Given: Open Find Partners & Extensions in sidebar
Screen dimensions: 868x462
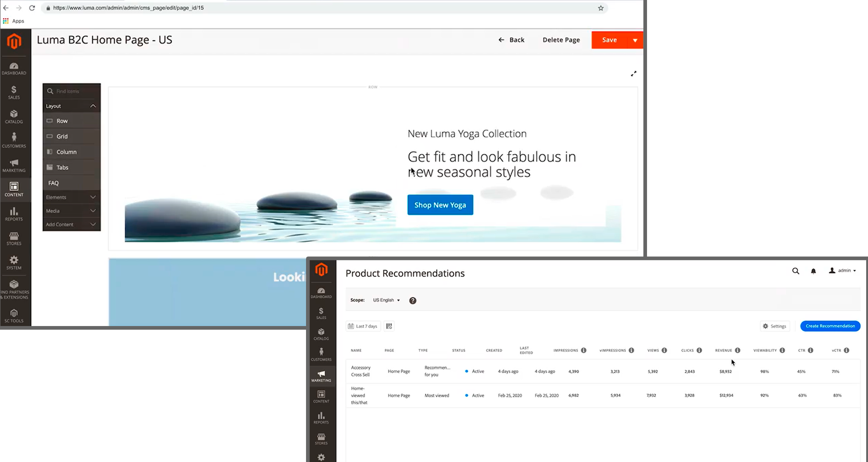Looking at the screenshot, I should [14, 290].
